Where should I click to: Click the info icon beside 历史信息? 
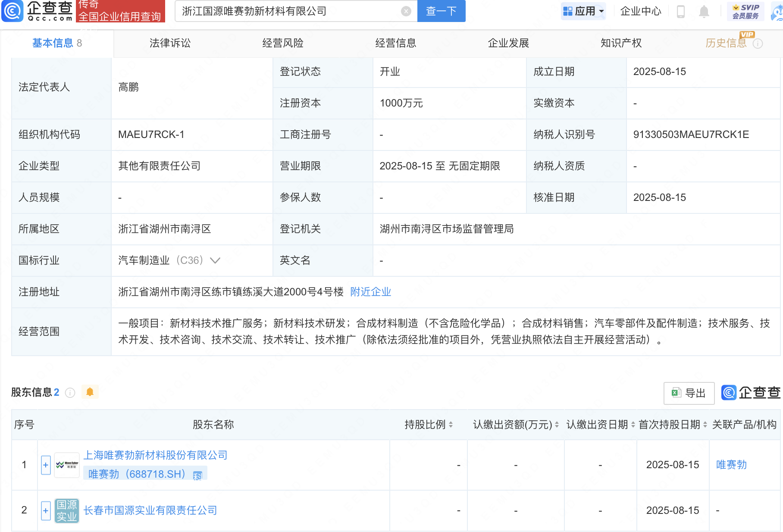pos(758,44)
